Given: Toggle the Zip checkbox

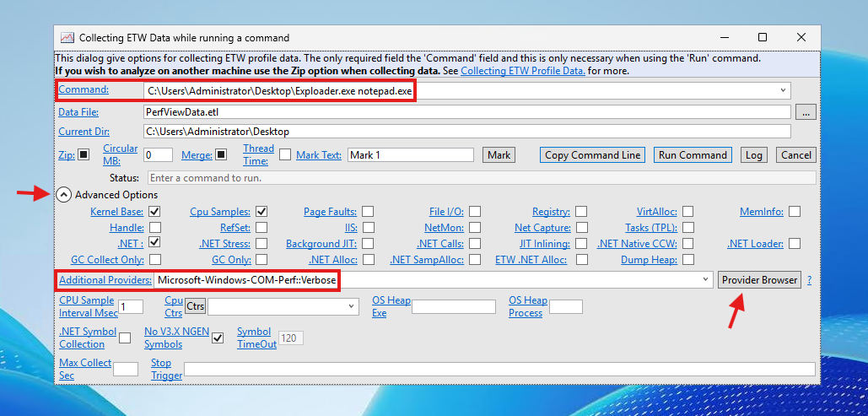Looking at the screenshot, I should [84, 155].
